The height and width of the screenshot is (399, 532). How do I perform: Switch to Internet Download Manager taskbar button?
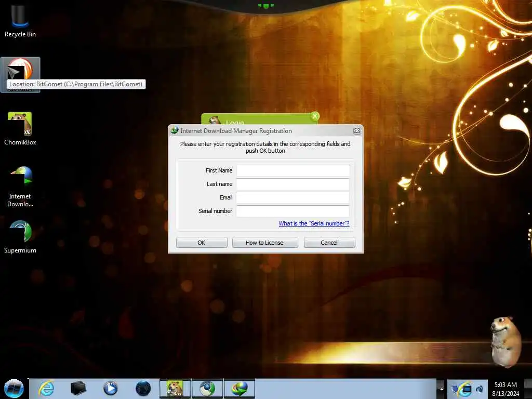[239, 389]
